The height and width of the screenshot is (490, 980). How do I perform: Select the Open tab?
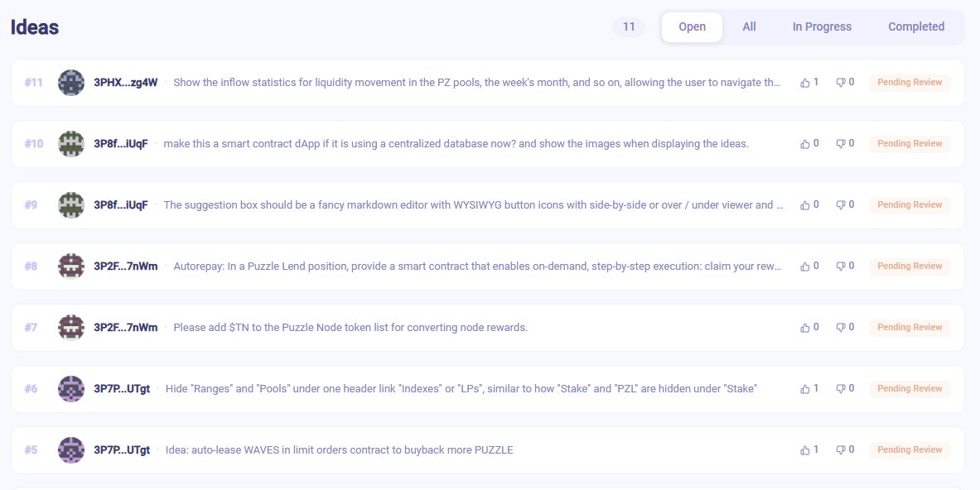point(693,26)
